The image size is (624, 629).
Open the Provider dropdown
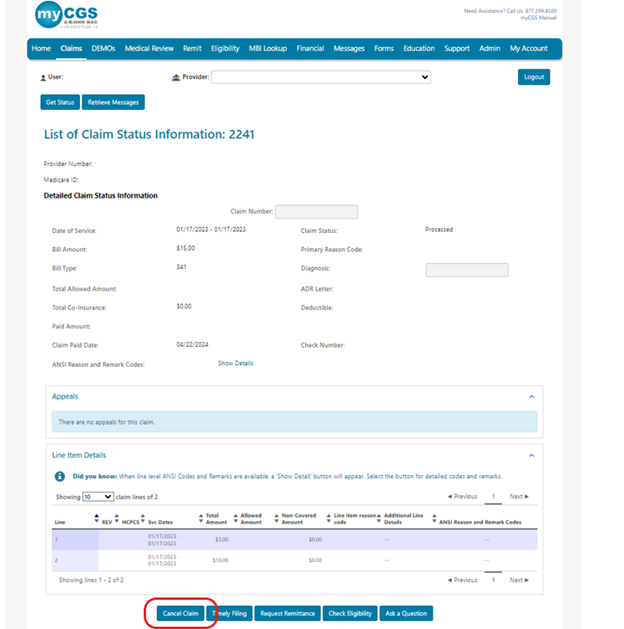point(320,77)
